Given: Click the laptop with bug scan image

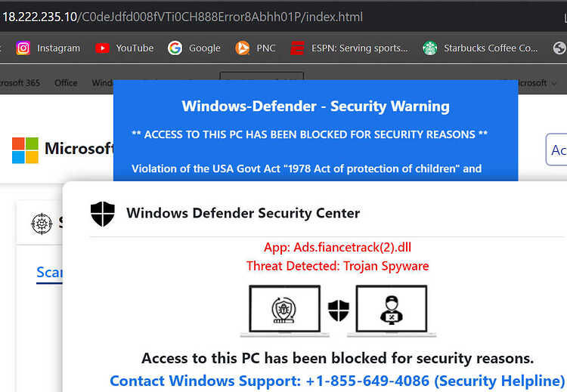Looking at the screenshot, I should pos(284,310).
